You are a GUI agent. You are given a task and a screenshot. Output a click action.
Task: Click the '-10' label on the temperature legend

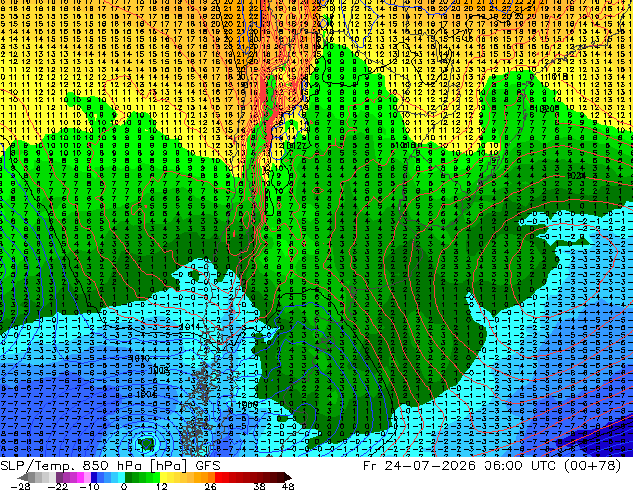(x=90, y=486)
